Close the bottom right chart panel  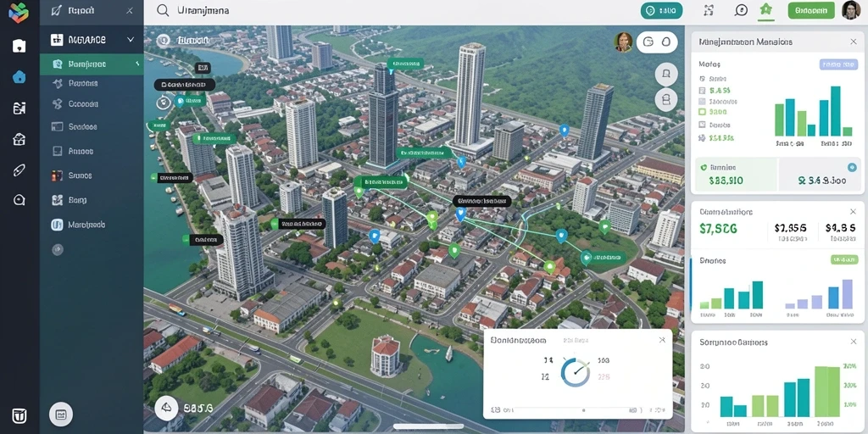[853, 342]
